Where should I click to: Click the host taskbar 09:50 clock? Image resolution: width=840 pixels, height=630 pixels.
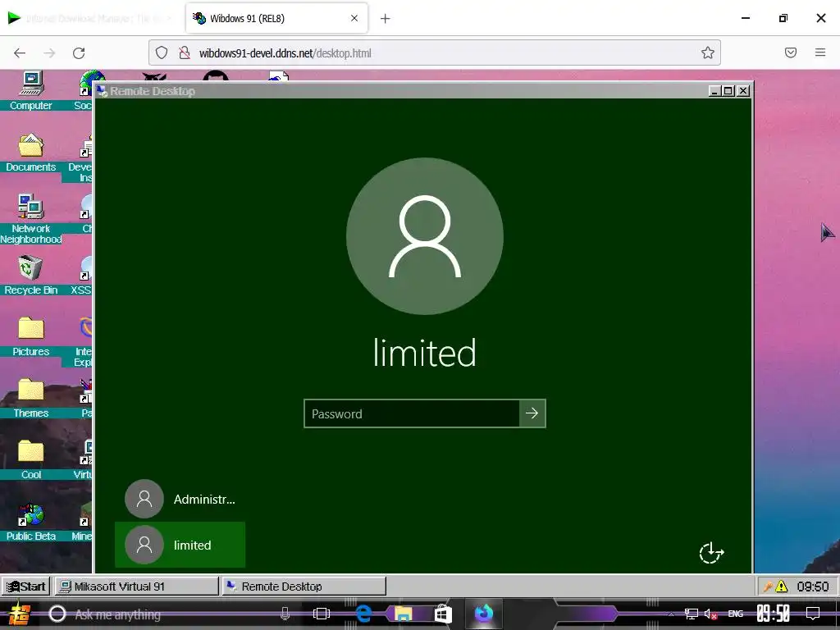coord(773,614)
